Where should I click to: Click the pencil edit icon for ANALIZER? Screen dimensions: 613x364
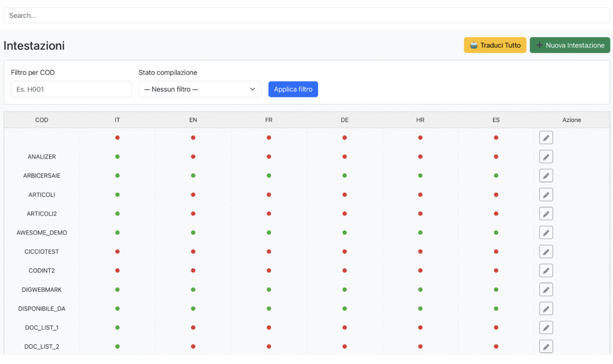[545, 157]
